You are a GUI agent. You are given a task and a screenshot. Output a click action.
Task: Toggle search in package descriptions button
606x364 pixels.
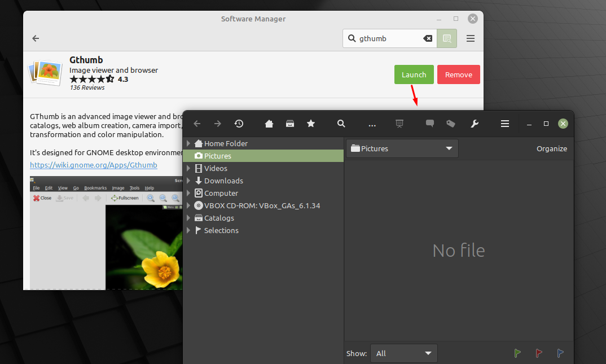pyautogui.click(x=447, y=38)
